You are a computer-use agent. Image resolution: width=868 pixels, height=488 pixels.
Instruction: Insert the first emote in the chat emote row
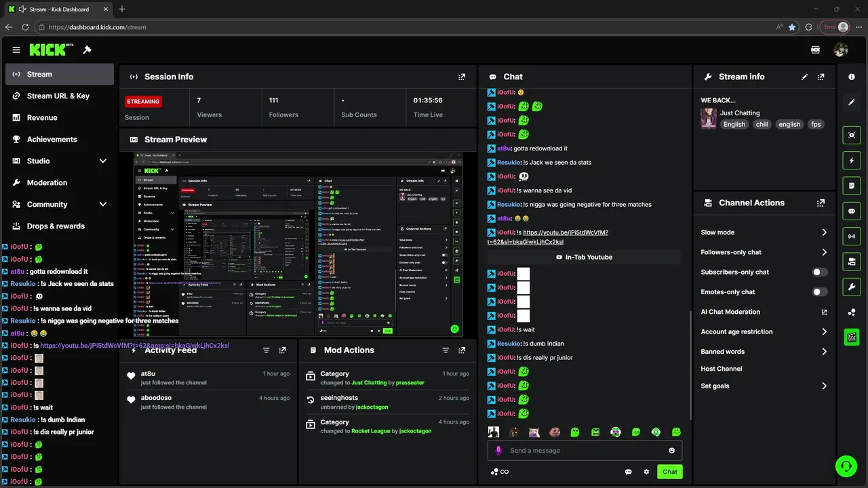pyautogui.click(x=494, y=432)
